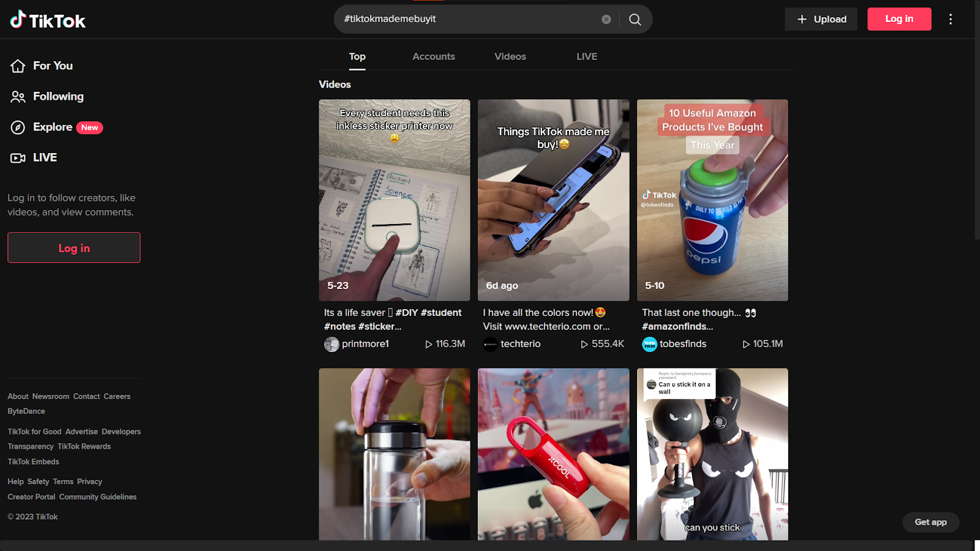Click the Upload button text

[x=830, y=20]
